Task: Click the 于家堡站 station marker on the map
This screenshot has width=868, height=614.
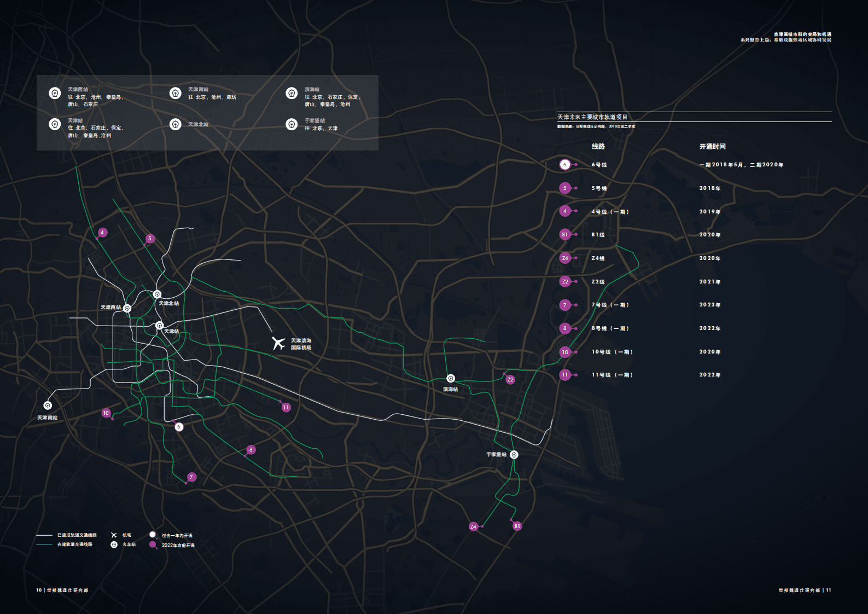Action: [514, 454]
